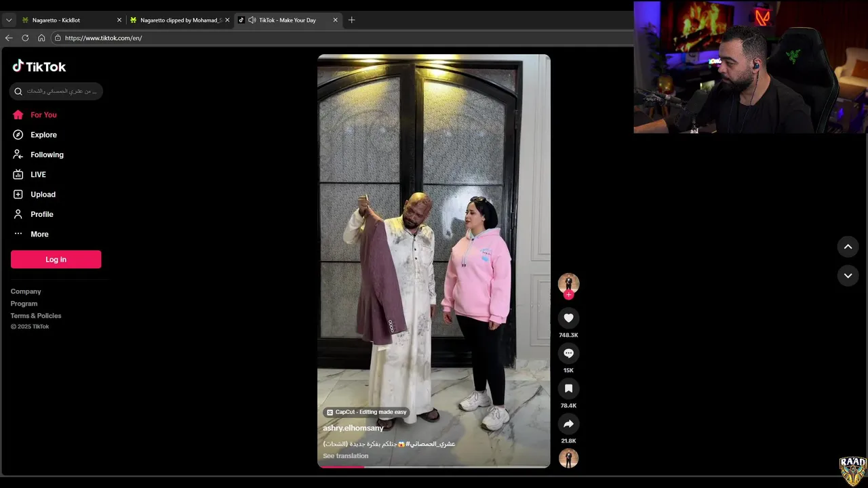Click the 78.4K saves count
The width and height of the screenshot is (868, 488).
tap(568, 406)
